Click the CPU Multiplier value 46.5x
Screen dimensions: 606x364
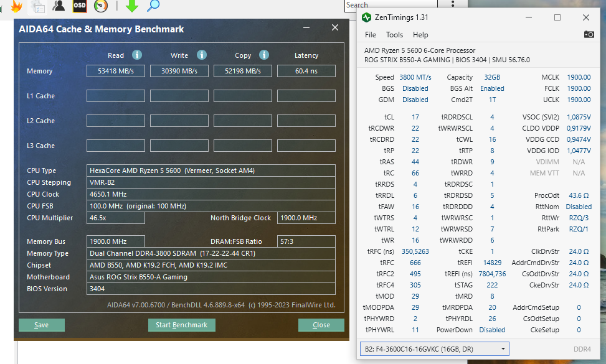click(116, 218)
